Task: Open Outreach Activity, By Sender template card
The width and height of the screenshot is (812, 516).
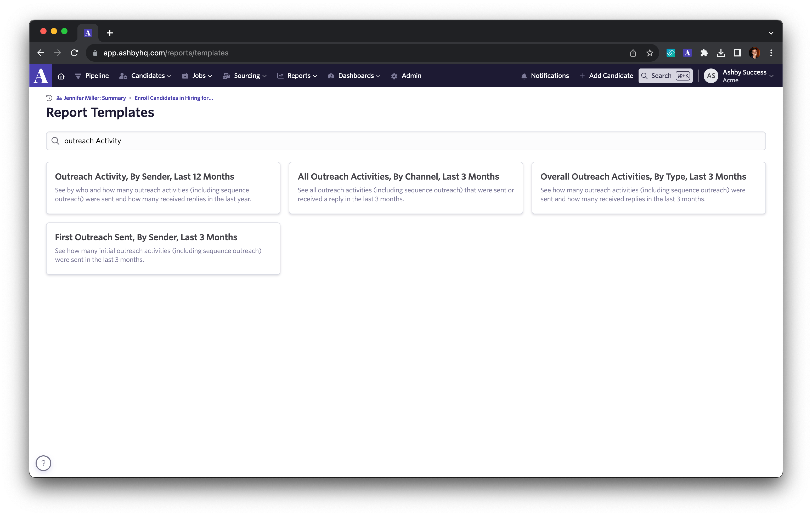Action: 163,188
